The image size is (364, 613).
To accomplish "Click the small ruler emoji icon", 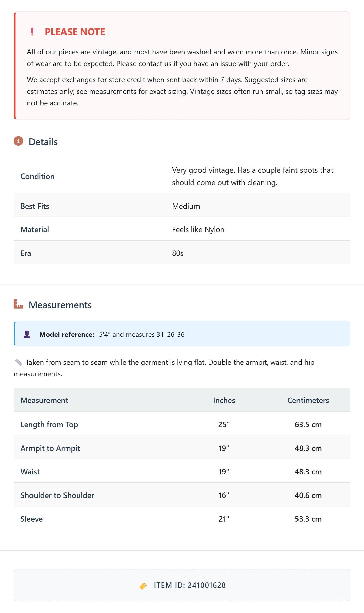I will (18, 362).
